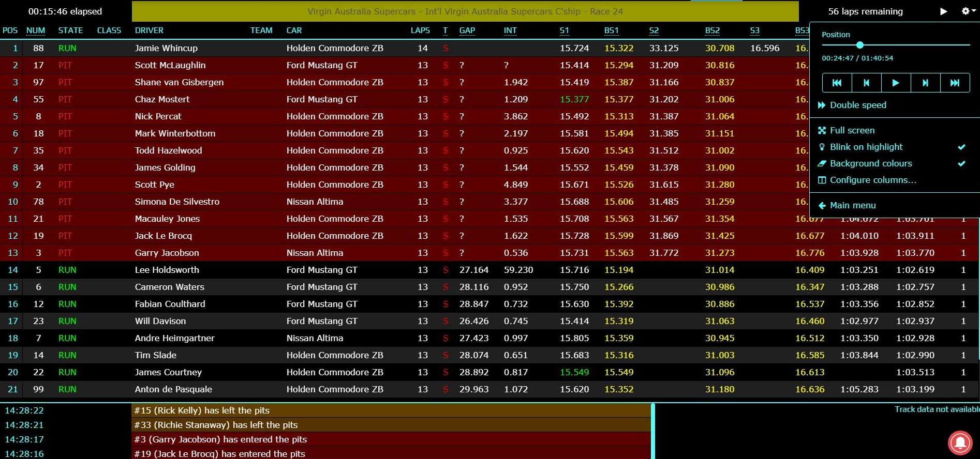Select driver Jamie Whincup
Image resolution: width=980 pixels, height=459 pixels.
pyautogui.click(x=166, y=48)
